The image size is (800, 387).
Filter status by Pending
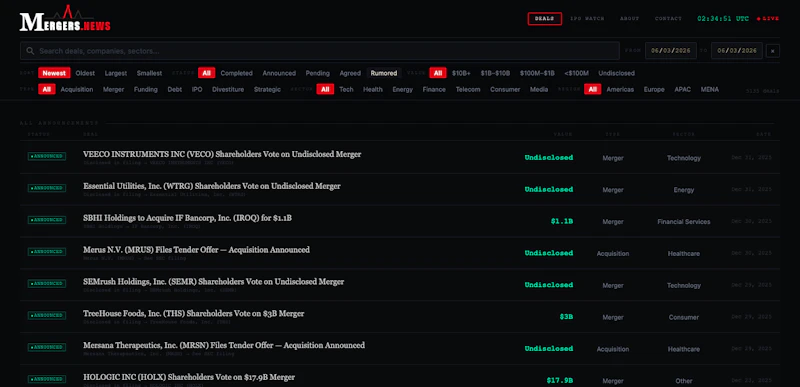[318, 73]
